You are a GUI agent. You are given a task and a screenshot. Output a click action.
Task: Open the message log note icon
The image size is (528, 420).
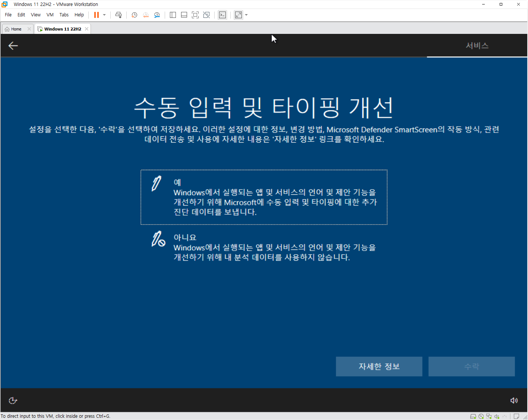(x=516, y=416)
